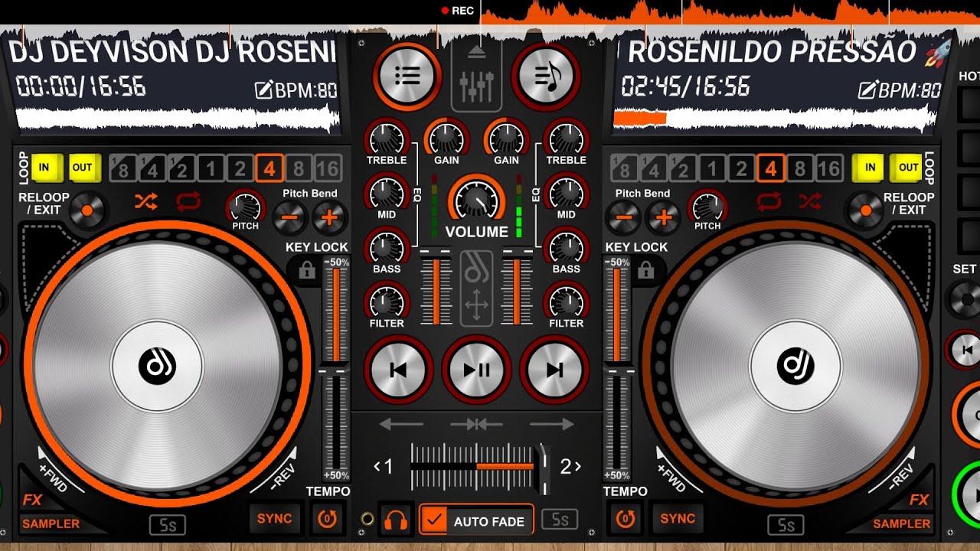Screen dimensions: 980x551
Task: Select loop length 16 on right deck
Action: (828, 168)
